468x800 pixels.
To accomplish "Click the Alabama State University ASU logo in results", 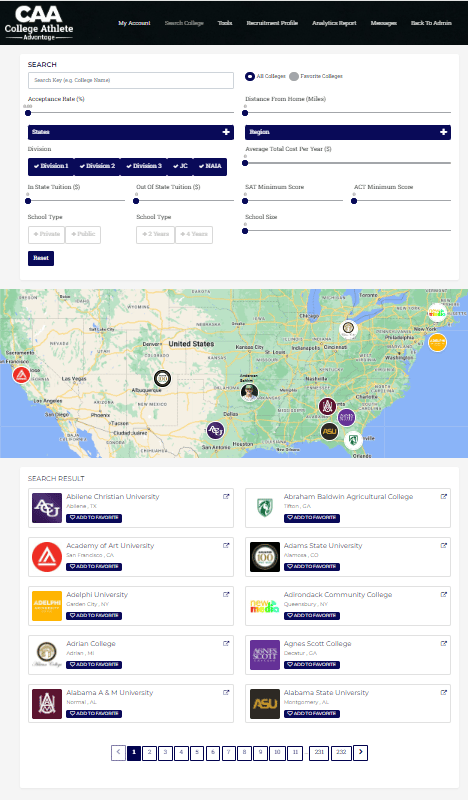I will (x=265, y=704).
